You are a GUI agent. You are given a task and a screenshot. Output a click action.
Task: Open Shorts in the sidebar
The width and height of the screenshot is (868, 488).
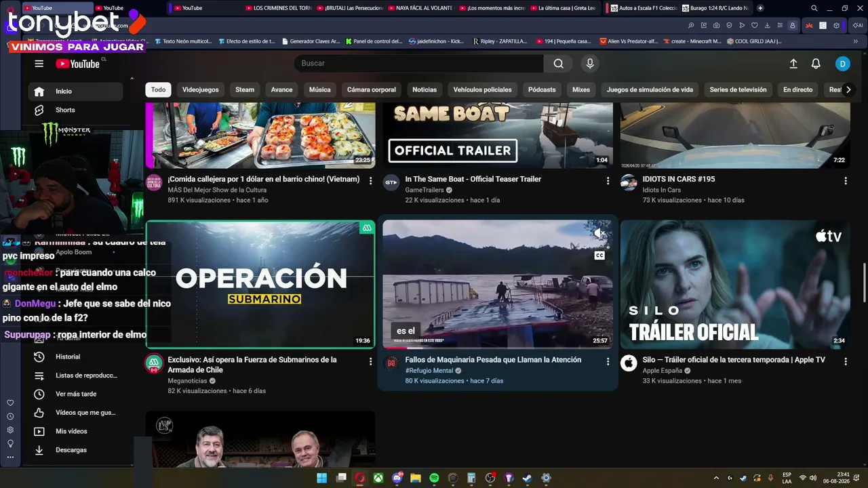[x=75, y=110]
